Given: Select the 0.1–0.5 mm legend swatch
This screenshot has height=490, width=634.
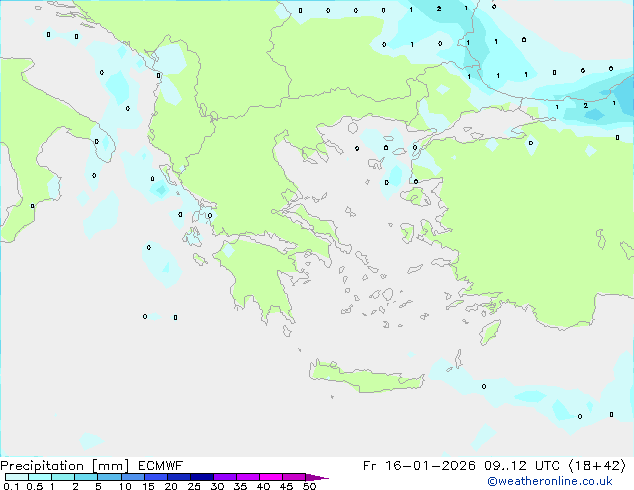Looking at the screenshot, I should (17, 477).
